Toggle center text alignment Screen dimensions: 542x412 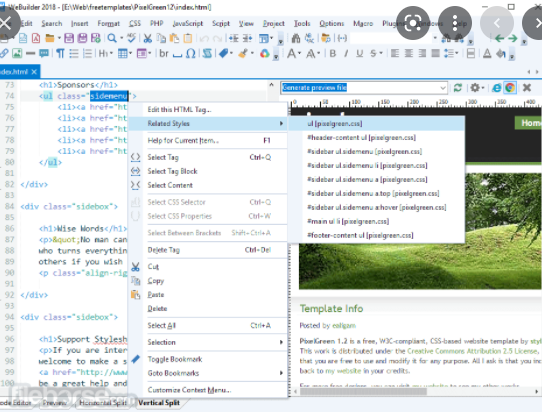pos(409,53)
